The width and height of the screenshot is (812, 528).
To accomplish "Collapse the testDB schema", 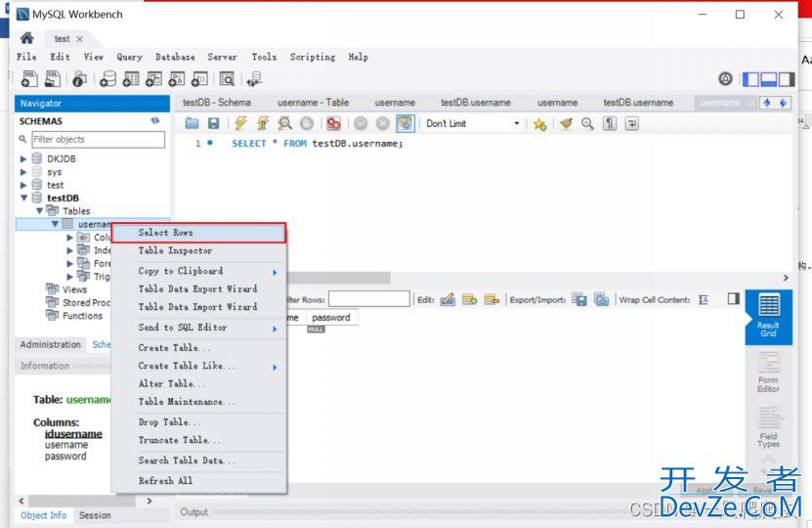I will [23, 198].
